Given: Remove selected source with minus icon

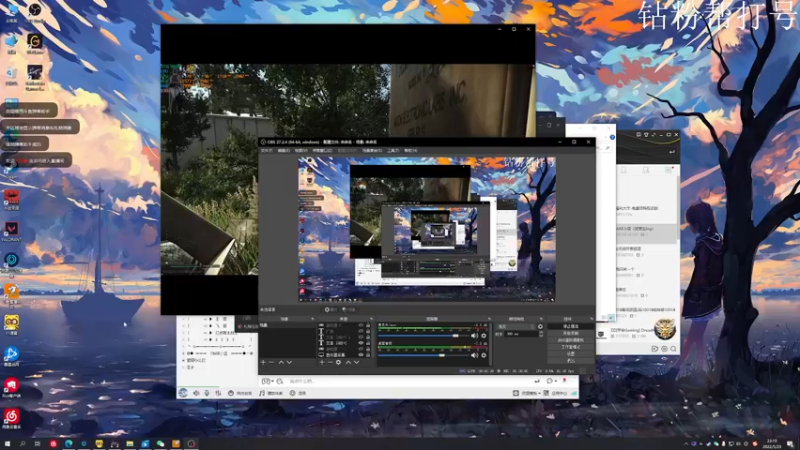Looking at the screenshot, I should (x=330, y=362).
